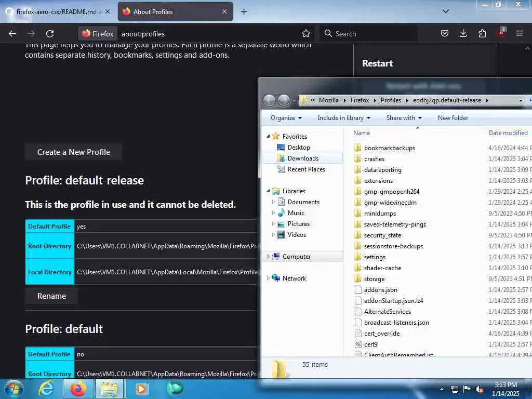The image size is (532, 399).
Task: Open the Share with menu
Action: 404,118
